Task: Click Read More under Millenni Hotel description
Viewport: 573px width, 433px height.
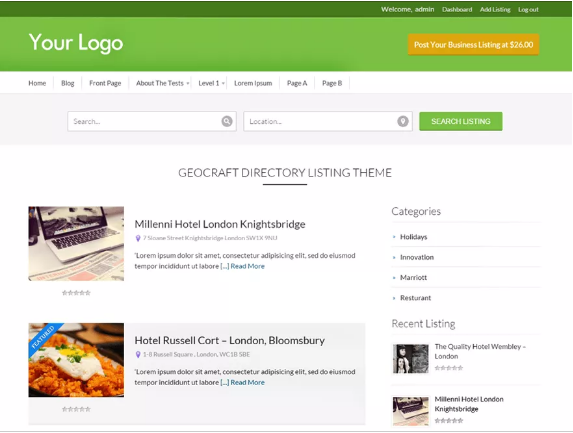Action: [247, 266]
